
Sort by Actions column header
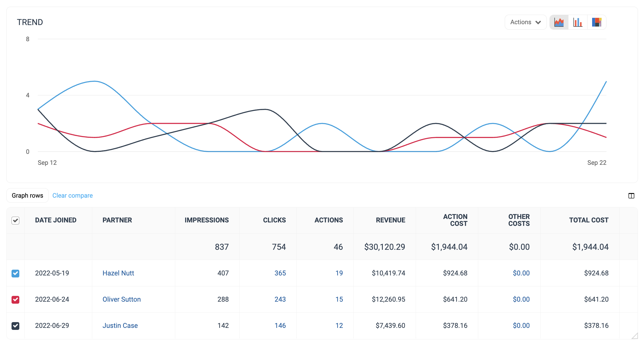coord(329,220)
